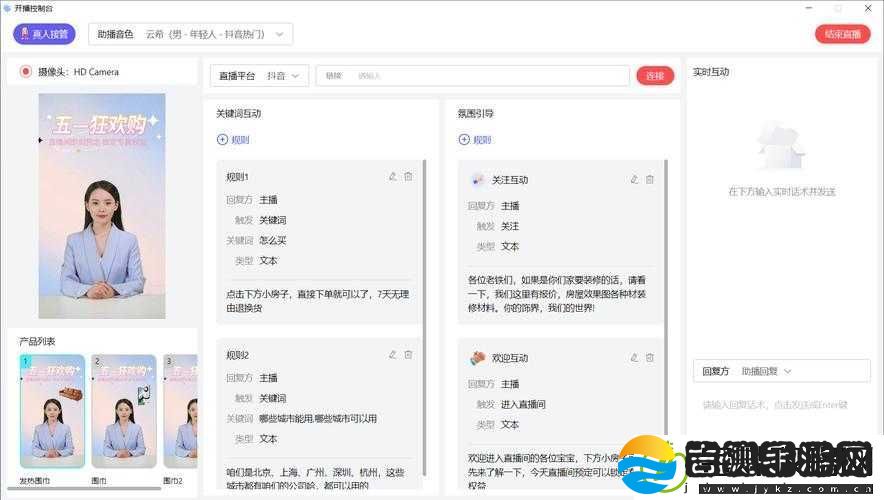Expand the 直播平台 抖音 dropdown
The image size is (884, 500).
tap(260, 75)
